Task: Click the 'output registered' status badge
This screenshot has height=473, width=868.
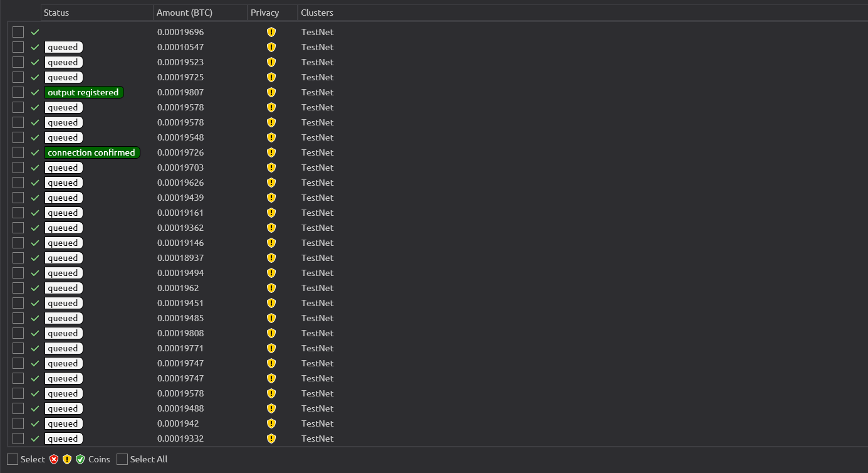Action: point(84,92)
